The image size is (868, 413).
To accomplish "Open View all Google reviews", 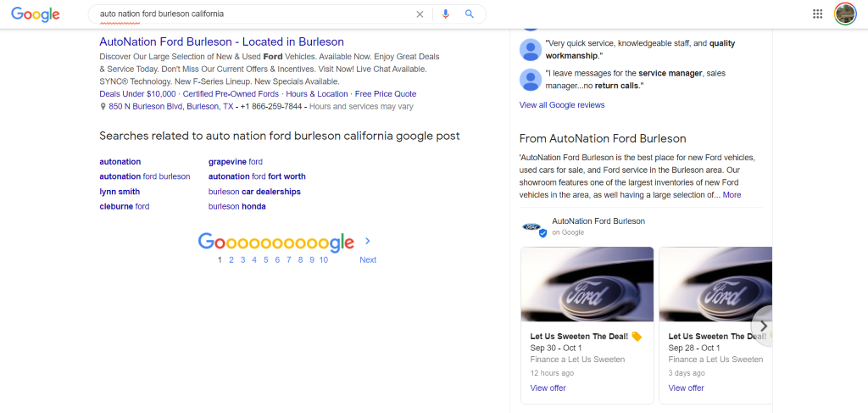I will (x=562, y=105).
